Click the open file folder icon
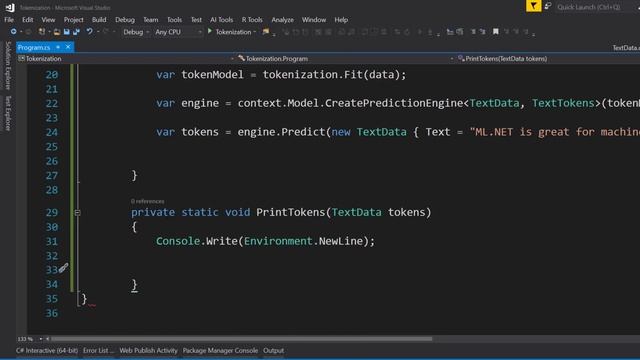Image resolution: width=640 pixels, height=360 pixels. (x=57, y=31)
